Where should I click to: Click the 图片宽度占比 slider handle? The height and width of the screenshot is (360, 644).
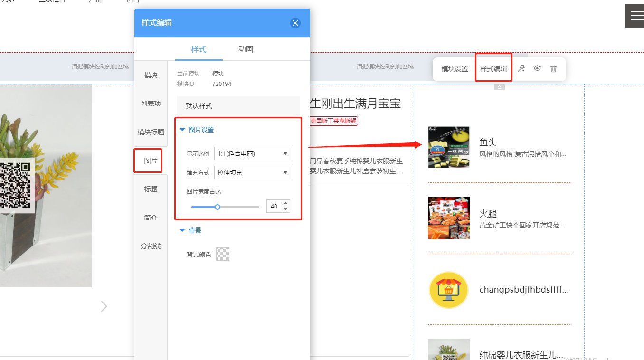point(218,207)
